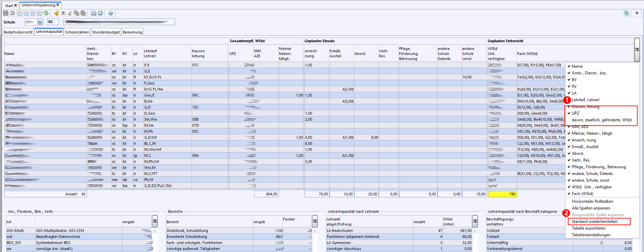The height and width of the screenshot is (252, 644).
Task: Open the Stundenbudget tab
Action: click(106, 32)
